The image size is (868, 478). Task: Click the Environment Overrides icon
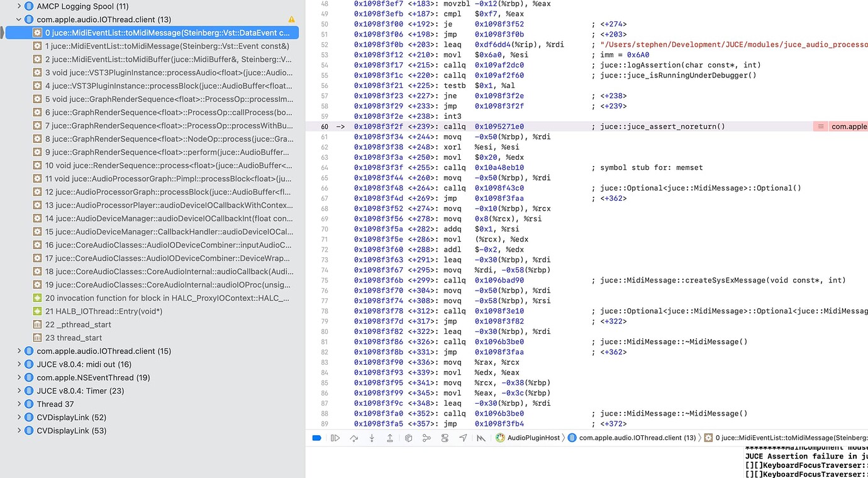point(445,438)
